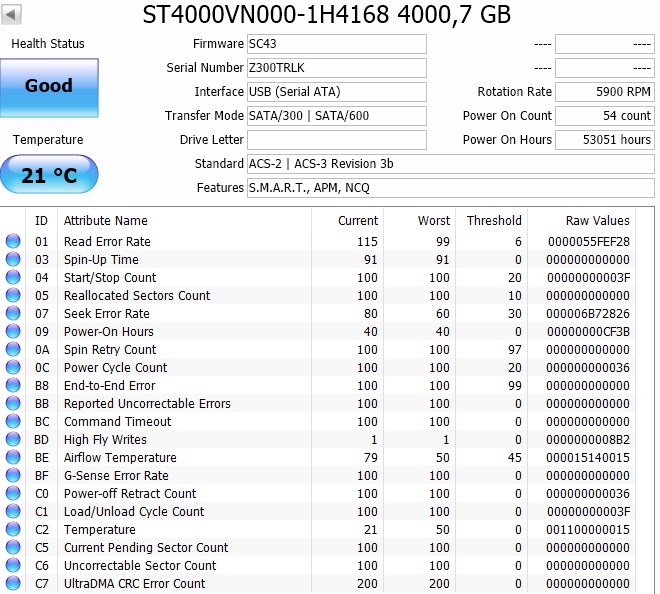The height and width of the screenshot is (594, 660).
Task: Select the Airflow Temperature attribute name
Action: 120,458
